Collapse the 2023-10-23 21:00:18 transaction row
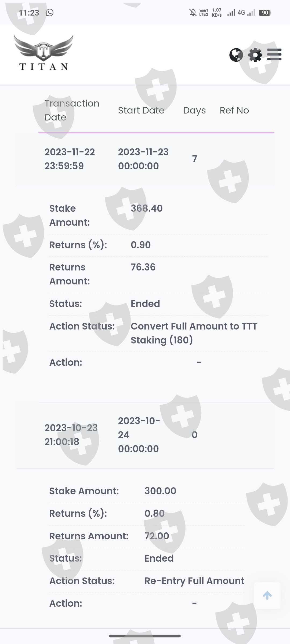The image size is (290, 644). [x=71, y=435]
